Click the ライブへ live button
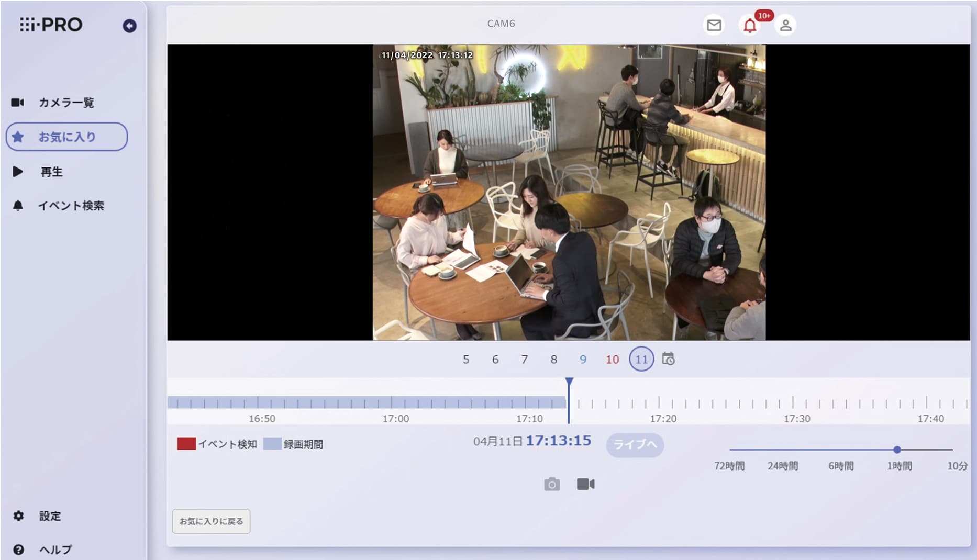977x560 pixels. click(635, 444)
